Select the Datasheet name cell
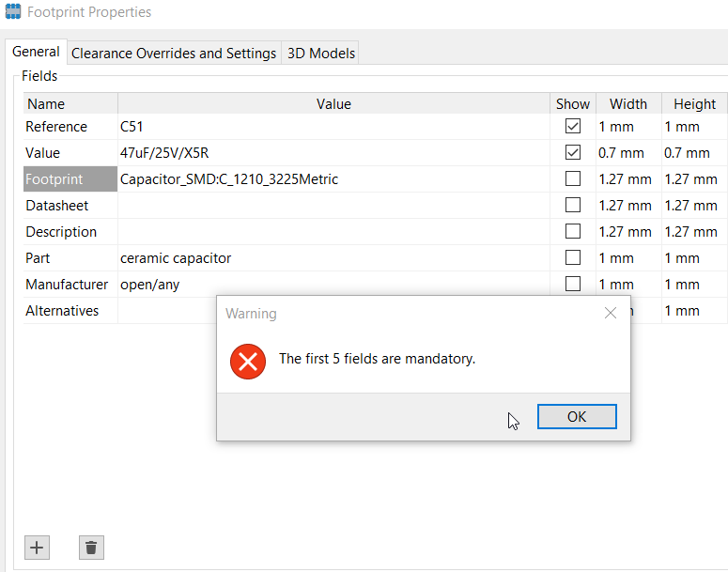 (70, 205)
